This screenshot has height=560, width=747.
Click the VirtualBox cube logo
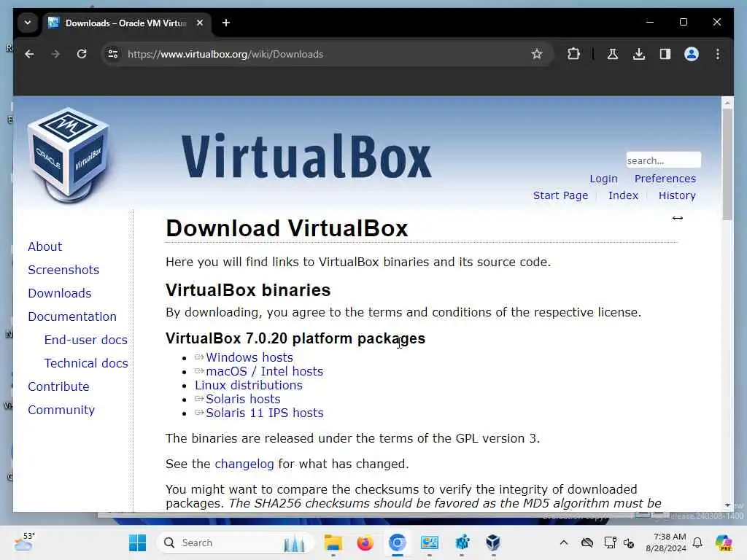pyautogui.click(x=69, y=155)
